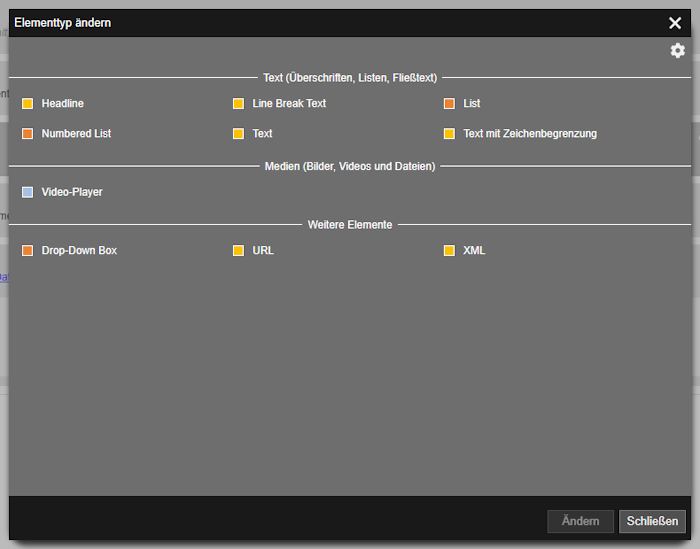The height and width of the screenshot is (549, 700).
Task: Open dialog settings via gear icon
Action: [677, 51]
